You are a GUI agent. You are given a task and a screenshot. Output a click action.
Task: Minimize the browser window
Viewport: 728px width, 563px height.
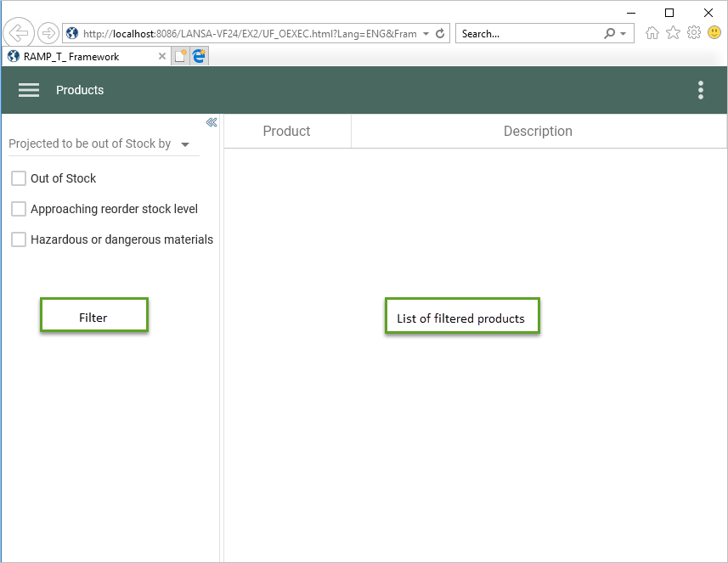631,13
